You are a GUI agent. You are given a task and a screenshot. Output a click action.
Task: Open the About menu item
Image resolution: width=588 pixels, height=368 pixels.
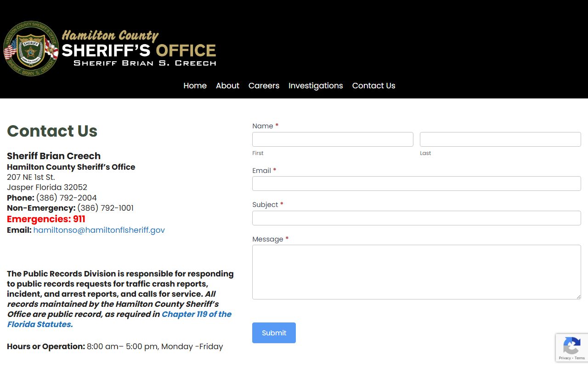coord(227,86)
